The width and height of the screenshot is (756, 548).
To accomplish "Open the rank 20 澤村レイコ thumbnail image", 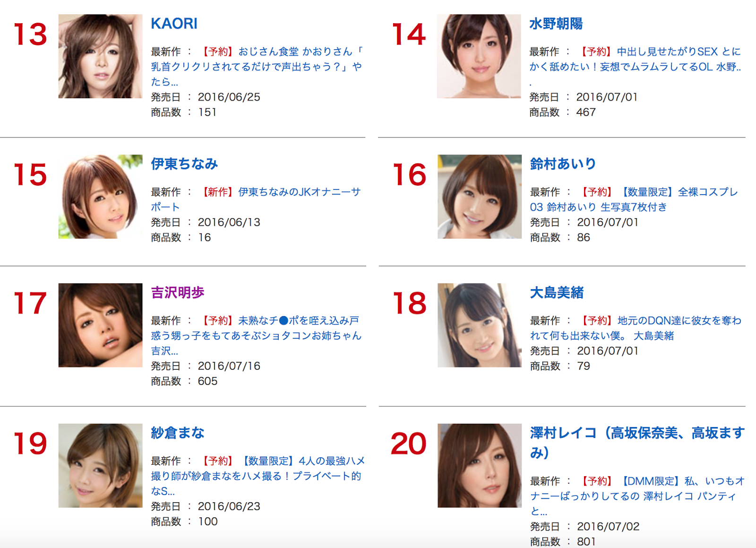I will coord(480,465).
